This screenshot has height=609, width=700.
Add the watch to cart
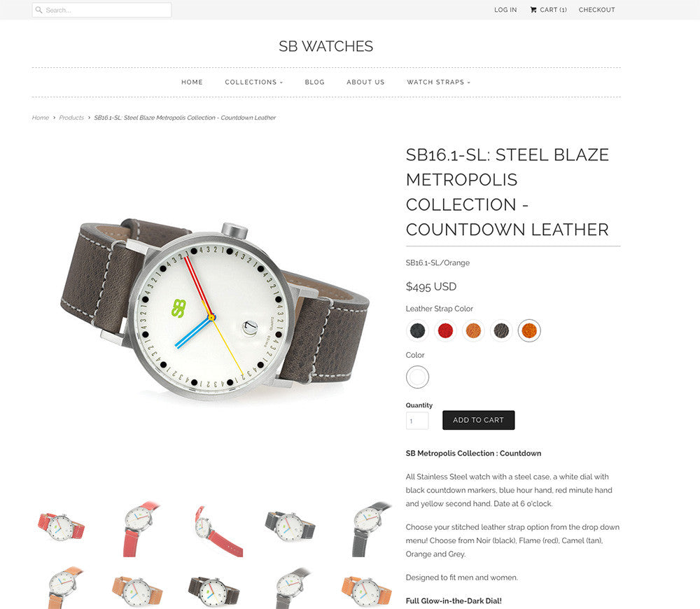[x=479, y=420]
